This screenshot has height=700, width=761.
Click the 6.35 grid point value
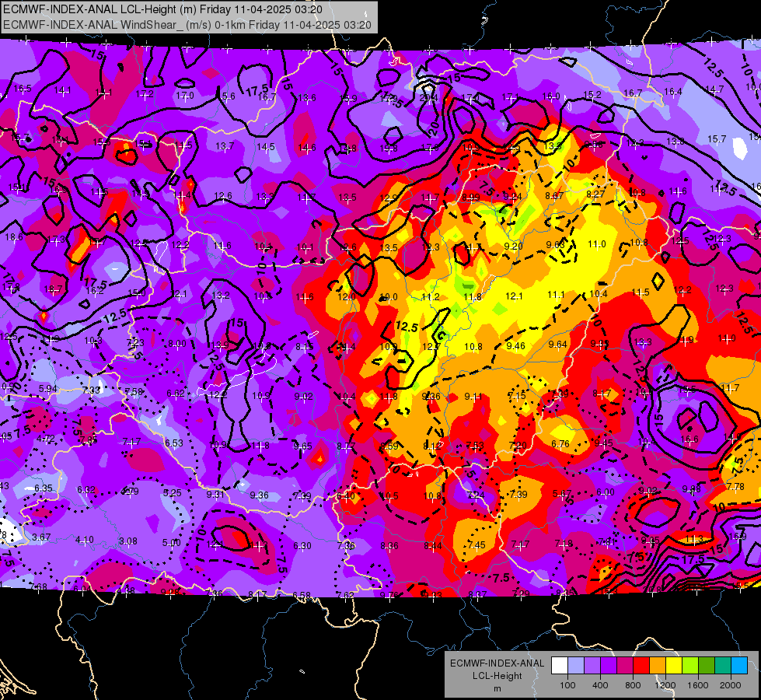pyautogui.click(x=44, y=488)
